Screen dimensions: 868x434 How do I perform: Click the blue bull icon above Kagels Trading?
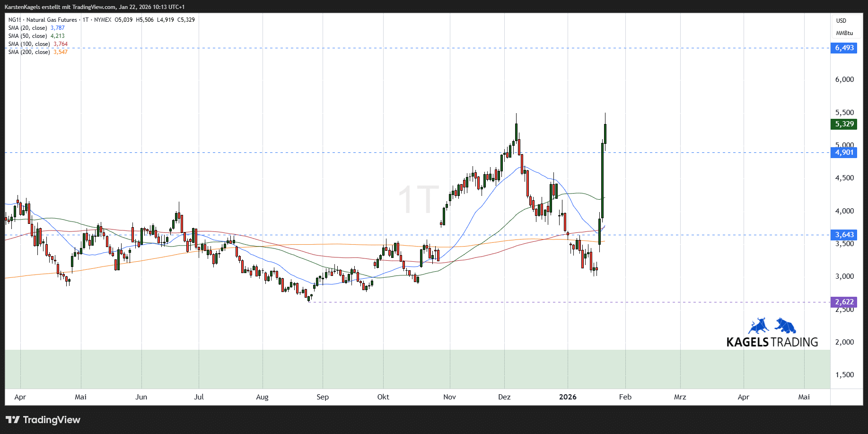pyautogui.click(x=758, y=326)
